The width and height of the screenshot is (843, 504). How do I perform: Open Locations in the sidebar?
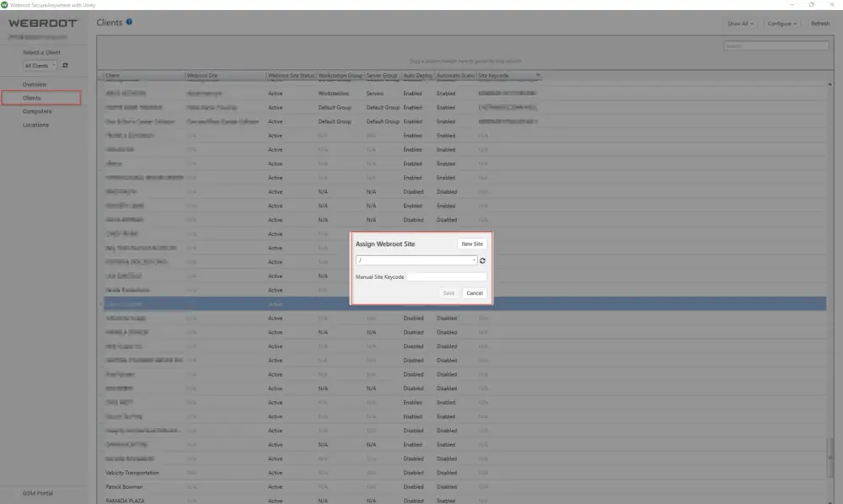35,125
